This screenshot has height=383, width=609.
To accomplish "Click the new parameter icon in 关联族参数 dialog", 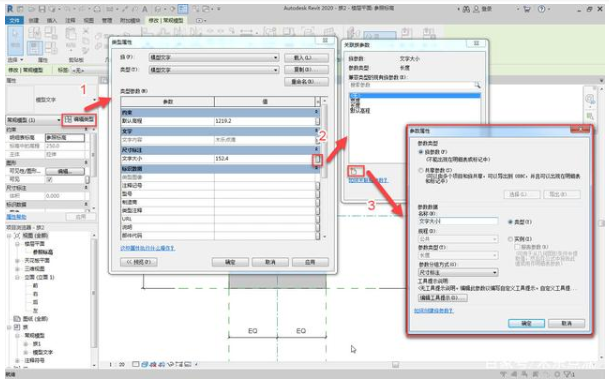I will [355, 171].
